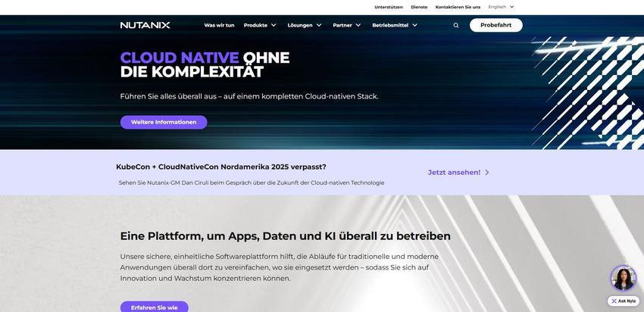The image size is (644, 312).
Task: Click the CLOUD NATIVE OHNE DIE KOMPLEXITÄT headline
Action: [205, 64]
